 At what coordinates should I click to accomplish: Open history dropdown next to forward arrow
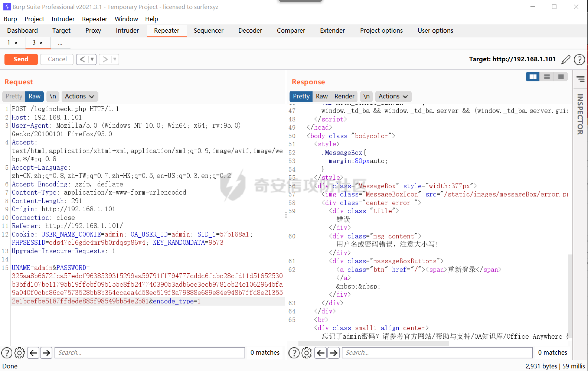(115, 59)
